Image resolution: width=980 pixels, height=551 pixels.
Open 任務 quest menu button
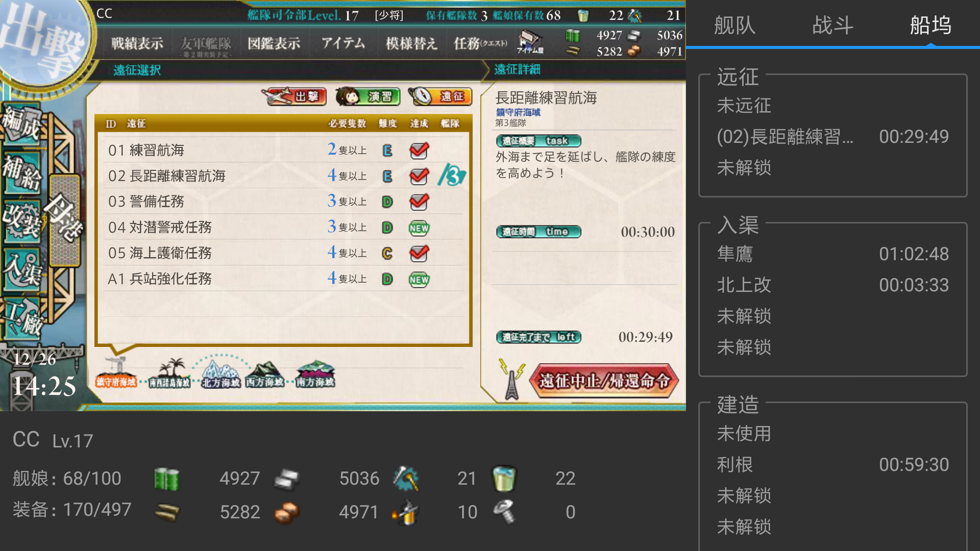480,43
